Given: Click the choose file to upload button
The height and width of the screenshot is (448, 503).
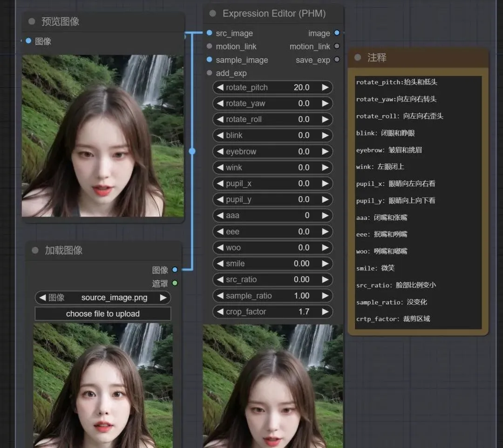Looking at the screenshot, I should 102,314.
